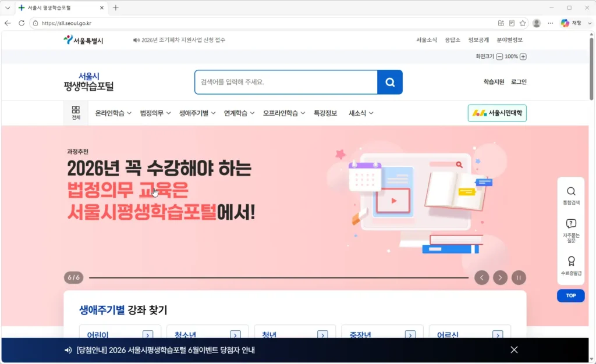Click the blue search magnifier button
Image resolution: width=596 pixels, height=364 pixels.
coord(389,82)
